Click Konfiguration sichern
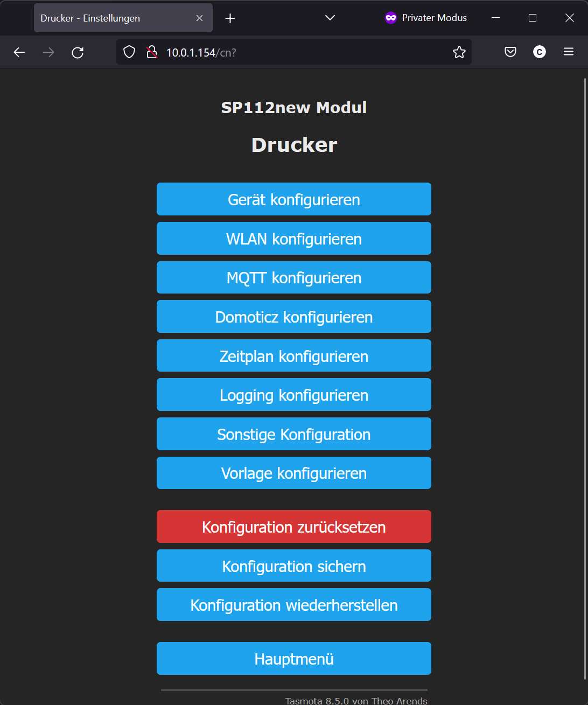588x705 pixels. click(294, 566)
